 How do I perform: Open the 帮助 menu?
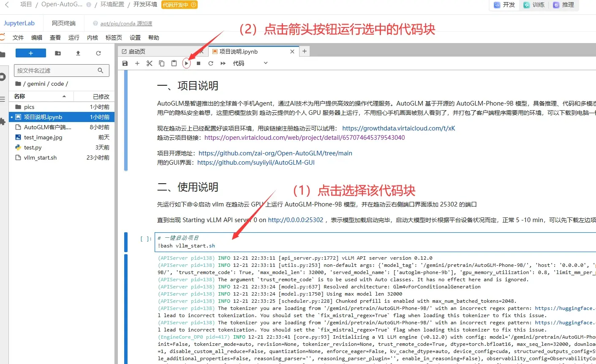tap(154, 38)
